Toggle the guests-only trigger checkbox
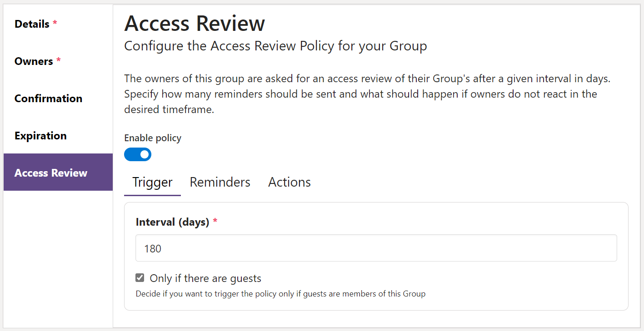The width and height of the screenshot is (644, 331). click(x=140, y=277)
